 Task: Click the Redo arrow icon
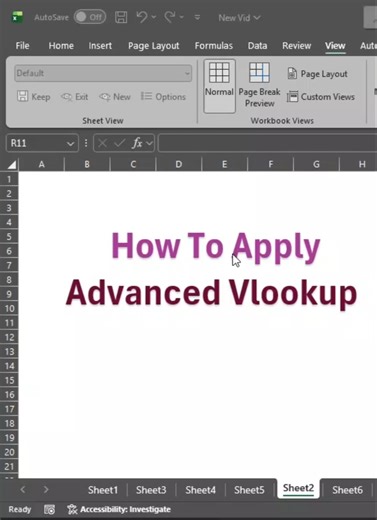coord(169,17)
